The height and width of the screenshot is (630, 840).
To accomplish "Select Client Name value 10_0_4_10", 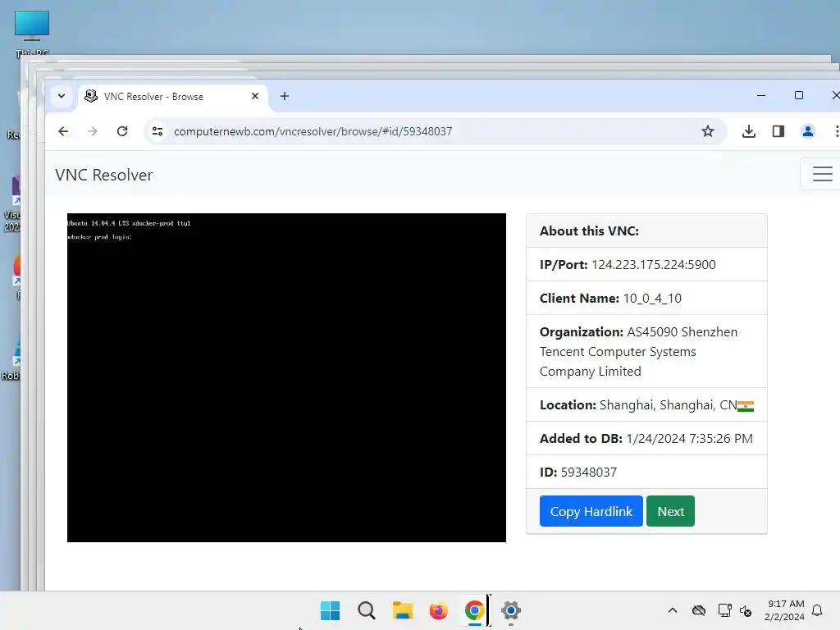I will [652, 299].
